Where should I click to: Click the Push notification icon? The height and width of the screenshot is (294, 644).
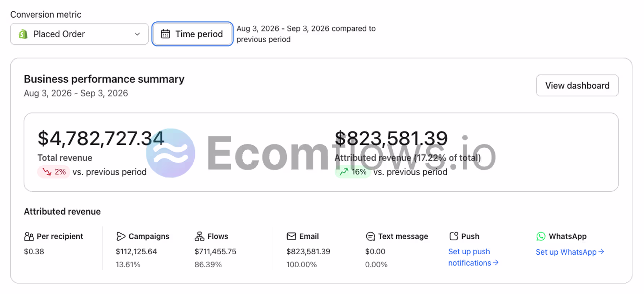click(454, 236)
